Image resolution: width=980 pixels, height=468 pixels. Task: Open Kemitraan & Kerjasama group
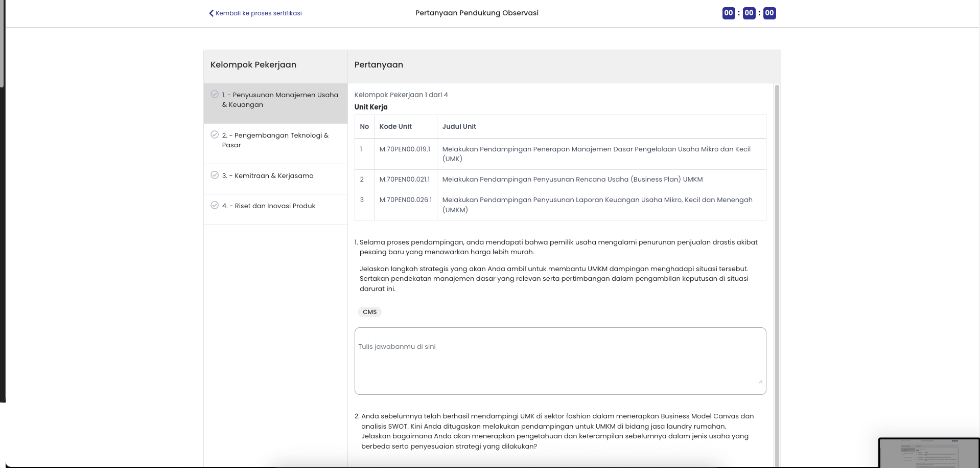[275, 179]
